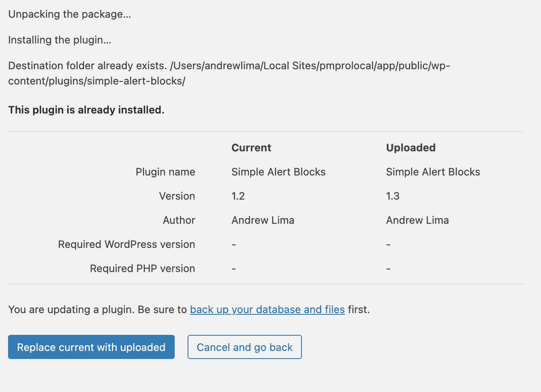This screenshot has width=541, height=392.
Task: Select the Version row label
Action: tap(177, 196)
